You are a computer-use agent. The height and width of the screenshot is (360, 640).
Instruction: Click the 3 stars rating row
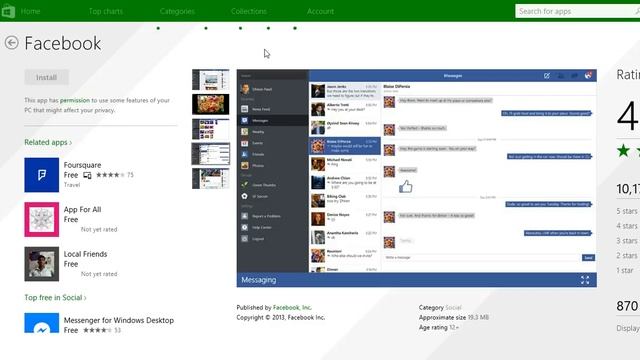click(628, 241)
